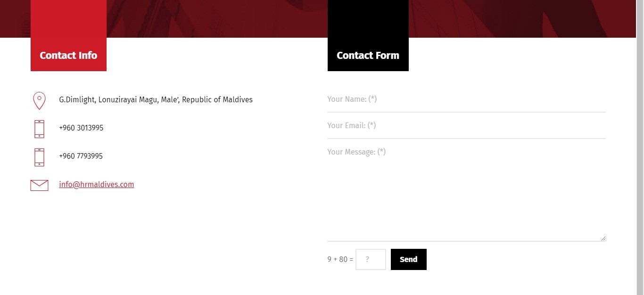Click the +960 3013995 phone number
Screen dimensions: 644x295
tap(81, 128)
